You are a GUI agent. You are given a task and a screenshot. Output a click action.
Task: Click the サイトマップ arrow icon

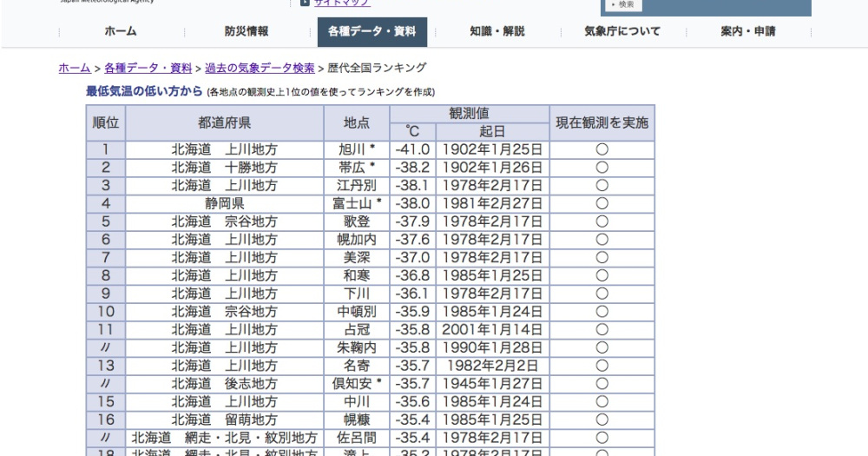tap(305, 3)
